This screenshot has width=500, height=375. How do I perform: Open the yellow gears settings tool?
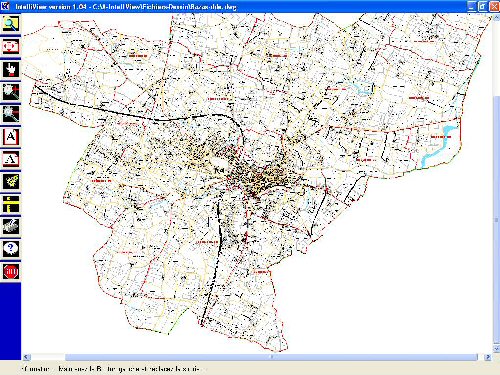[11, 182]
